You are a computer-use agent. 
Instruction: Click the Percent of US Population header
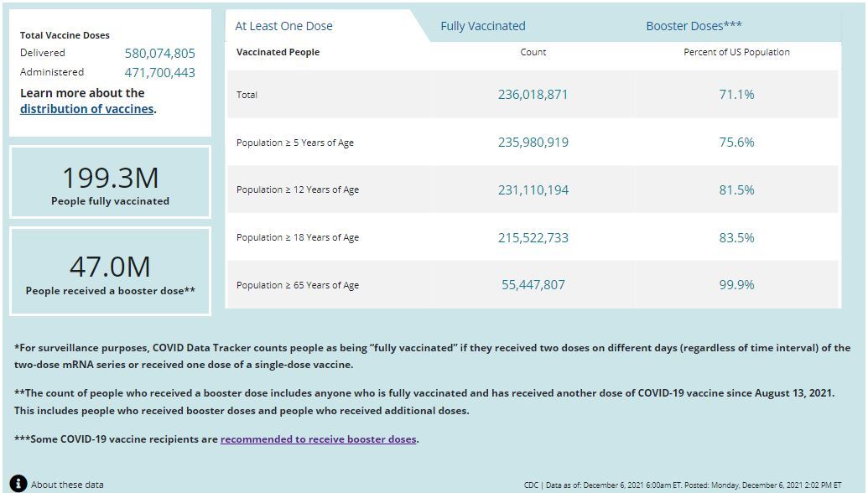point(736,52)
